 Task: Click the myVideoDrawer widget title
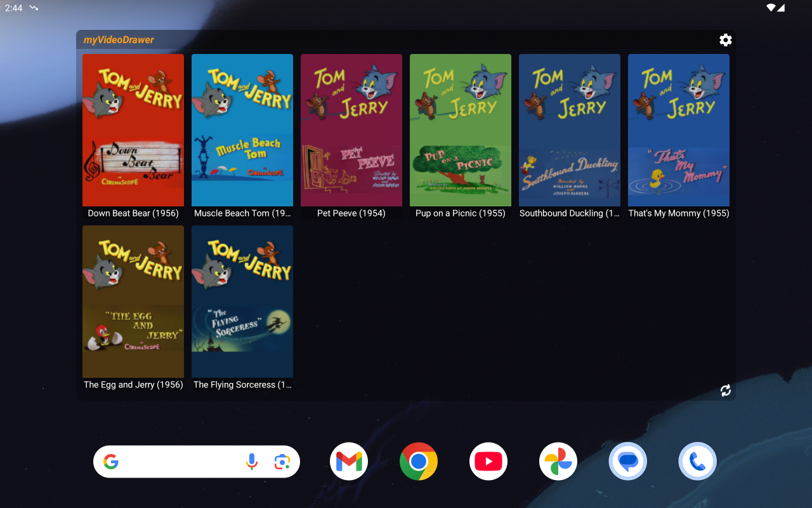(119, 40)
